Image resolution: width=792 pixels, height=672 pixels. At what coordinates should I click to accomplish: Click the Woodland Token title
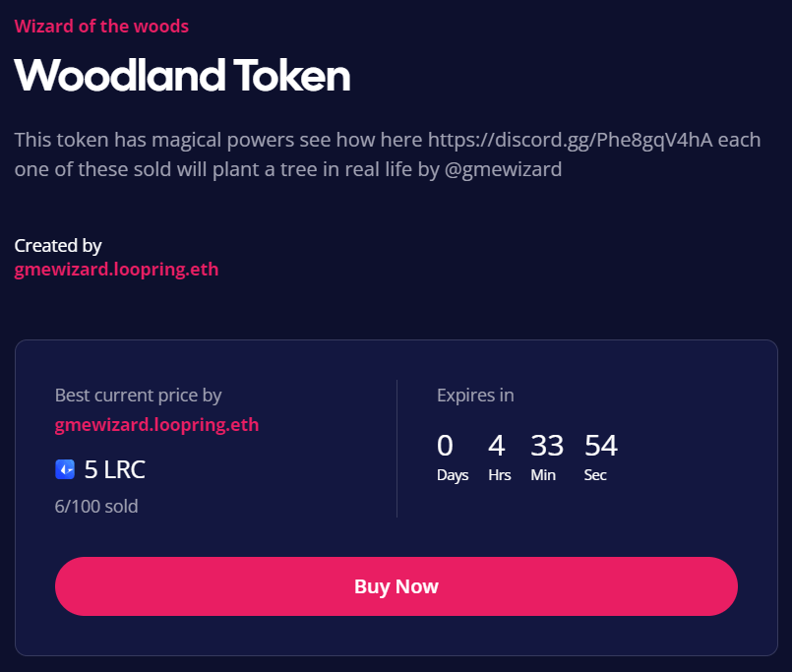tap(182, 75)
